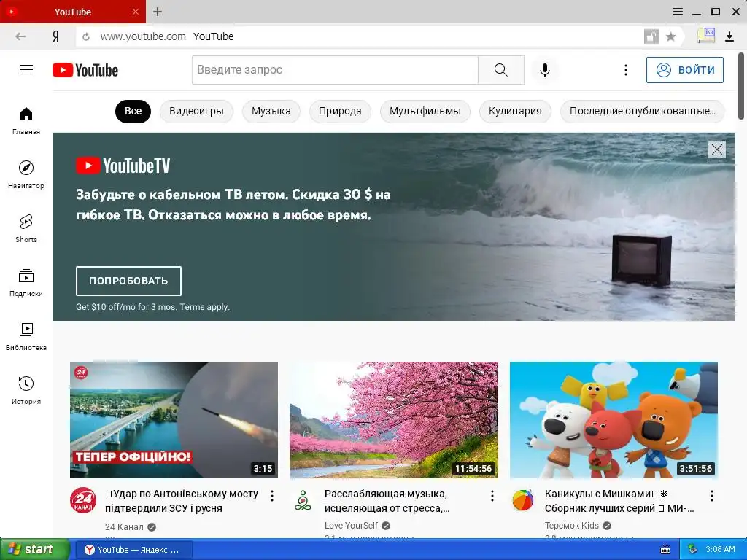This screenshot has width=747, height=560.
Task: Click the ISO extension icon in toolbar
Action: click(x=706, y=35)
